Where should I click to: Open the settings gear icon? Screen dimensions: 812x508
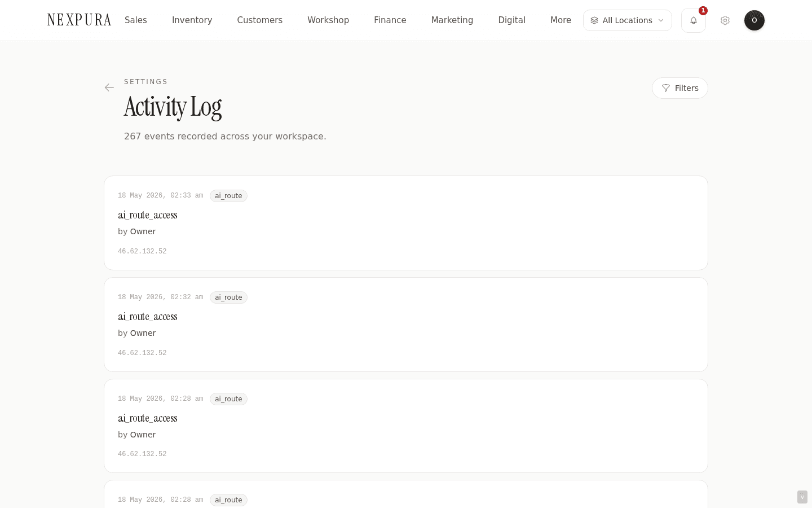tap(725, 20)
